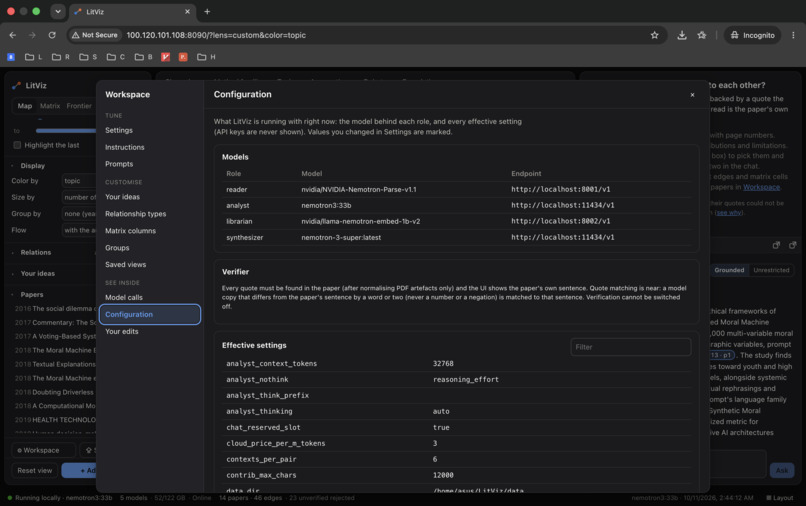Screen dimensions: 806x506
Task: Click the 13 · p1 citation chip
Action: 721,355
